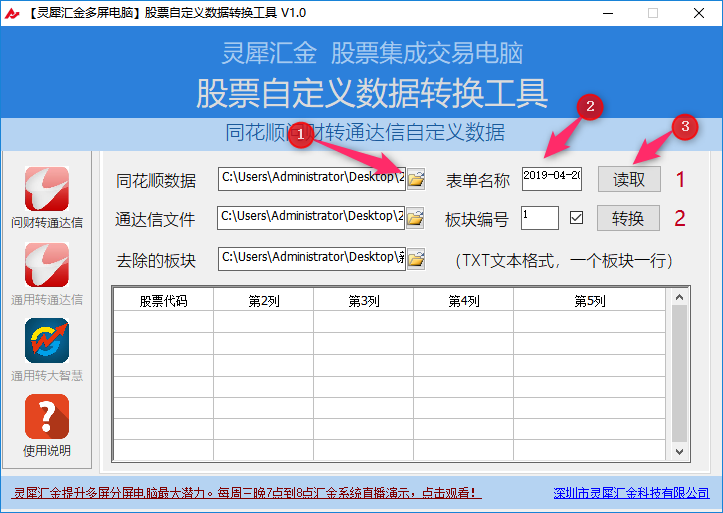Focus the 同花顺数据 path field

pyautogui.click(x=312, y=179)
